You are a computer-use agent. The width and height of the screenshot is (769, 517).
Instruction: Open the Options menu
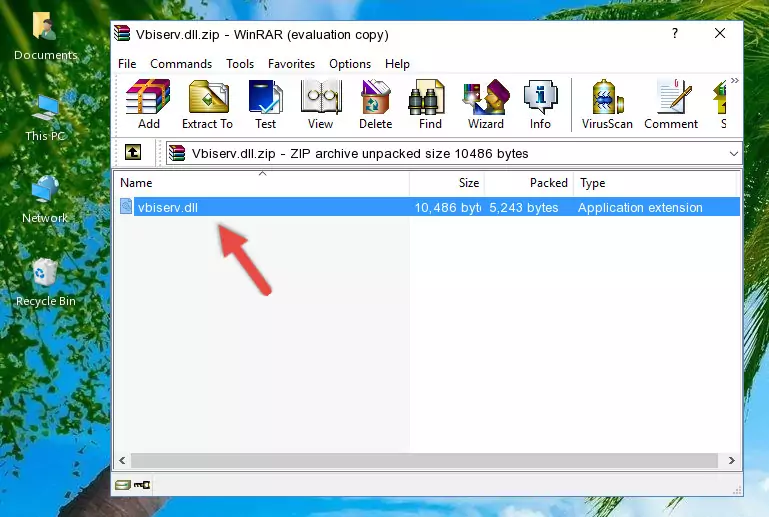click(350, 64)
